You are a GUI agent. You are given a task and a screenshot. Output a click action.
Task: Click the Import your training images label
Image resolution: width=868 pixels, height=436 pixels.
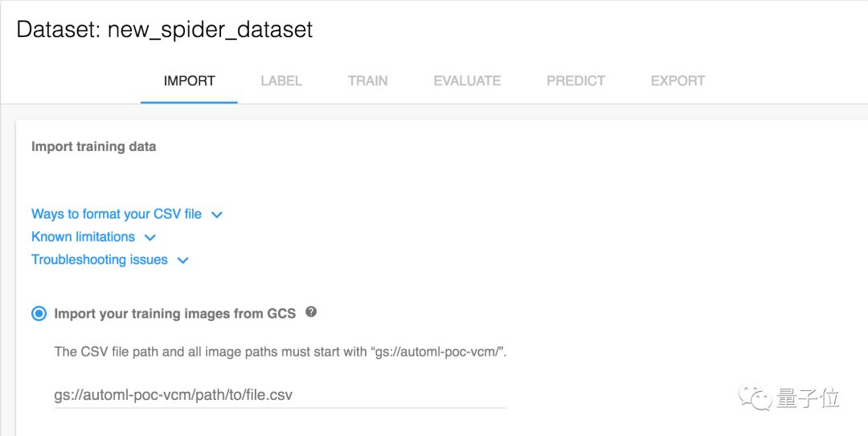pos(174,314)
